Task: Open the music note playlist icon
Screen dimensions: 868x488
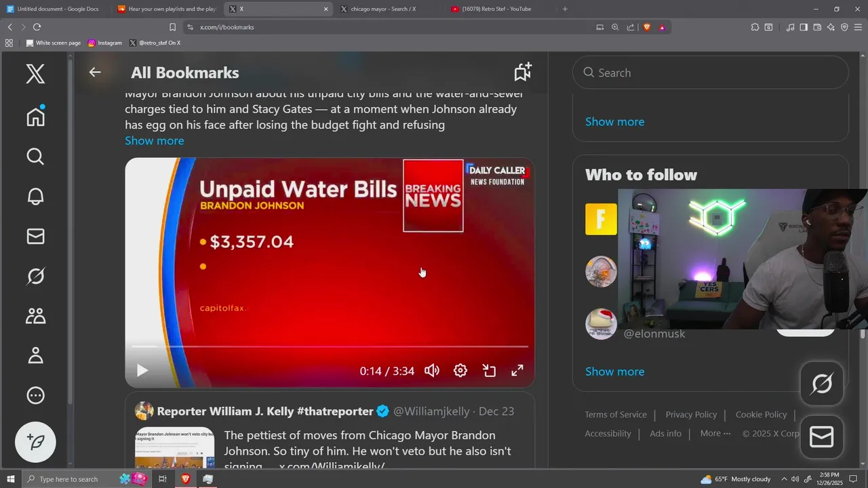Action: pos(790,27)
